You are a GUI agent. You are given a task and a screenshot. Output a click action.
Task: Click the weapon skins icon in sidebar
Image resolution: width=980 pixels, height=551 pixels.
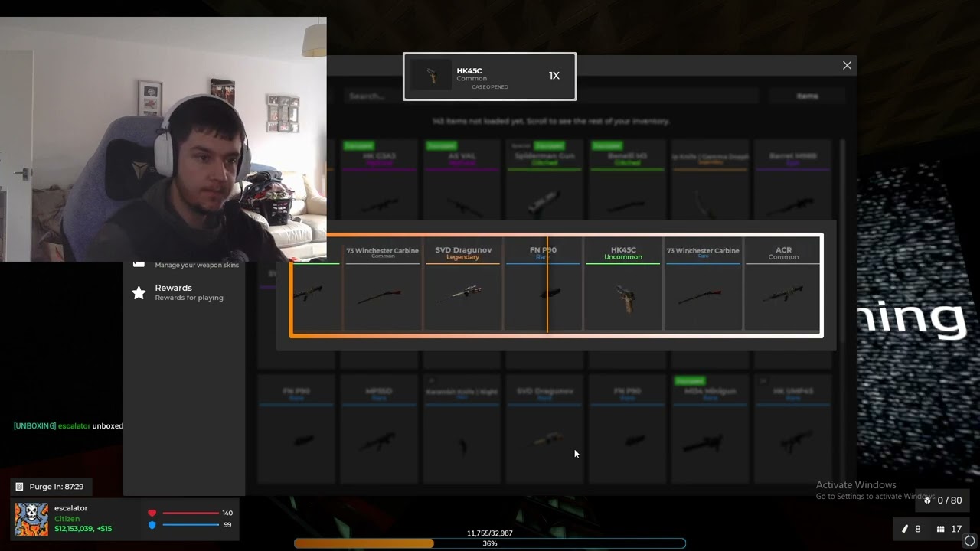click(139, 263)
